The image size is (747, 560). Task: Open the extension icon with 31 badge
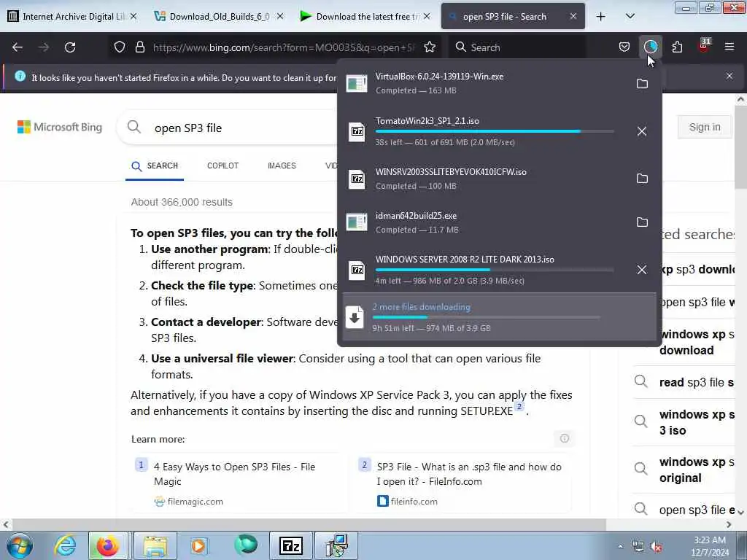[x=704, y=46]
